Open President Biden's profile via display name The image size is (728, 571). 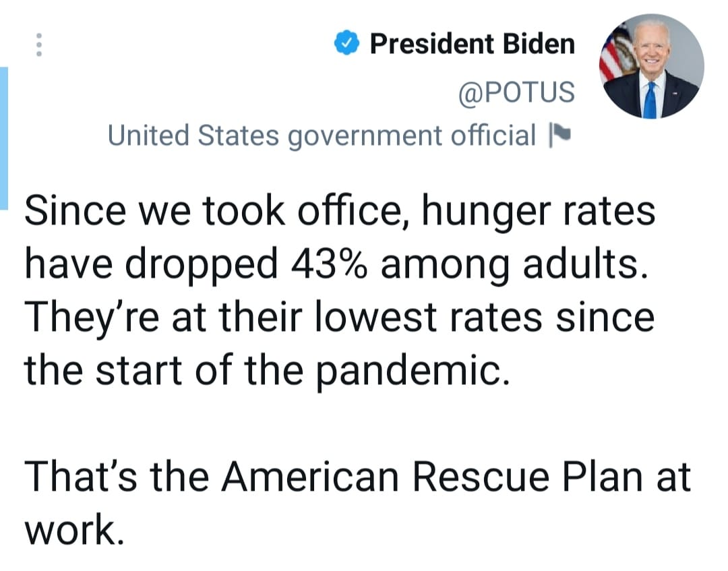coord(472,44)
